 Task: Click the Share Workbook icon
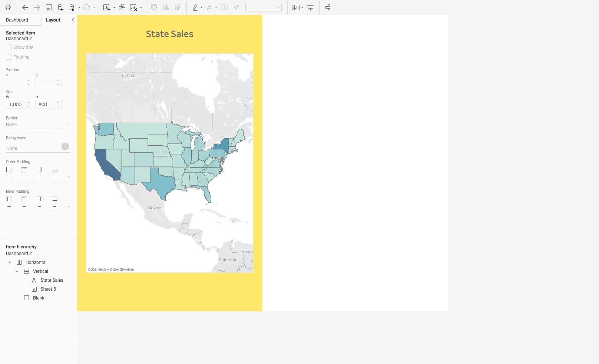(328, 7)
